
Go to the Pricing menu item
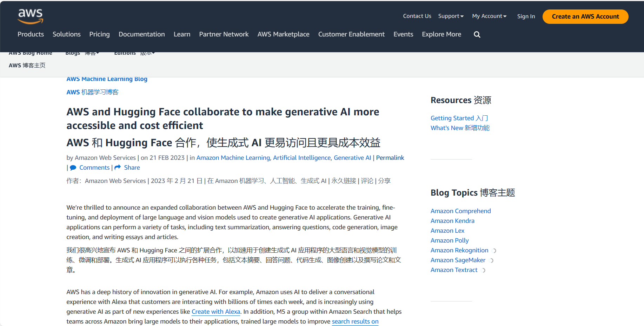pyautogui.click(x=100, y=34)
